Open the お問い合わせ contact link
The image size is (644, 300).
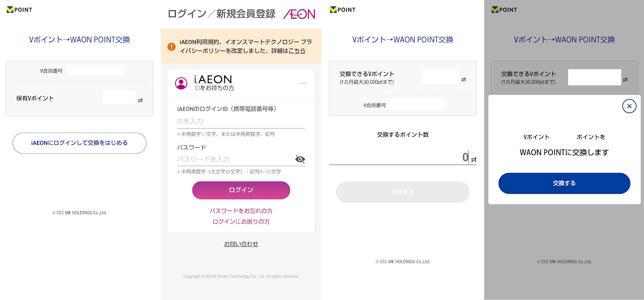click(241, 244)
